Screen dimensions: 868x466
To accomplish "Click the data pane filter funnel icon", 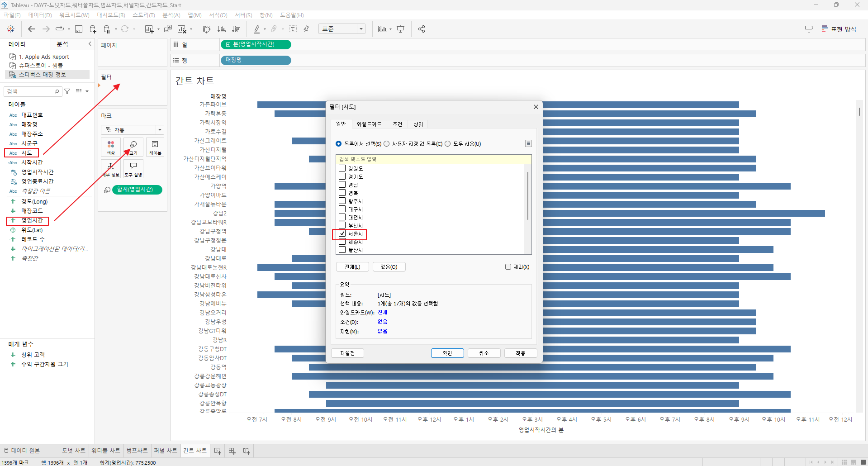I will 67,91.
